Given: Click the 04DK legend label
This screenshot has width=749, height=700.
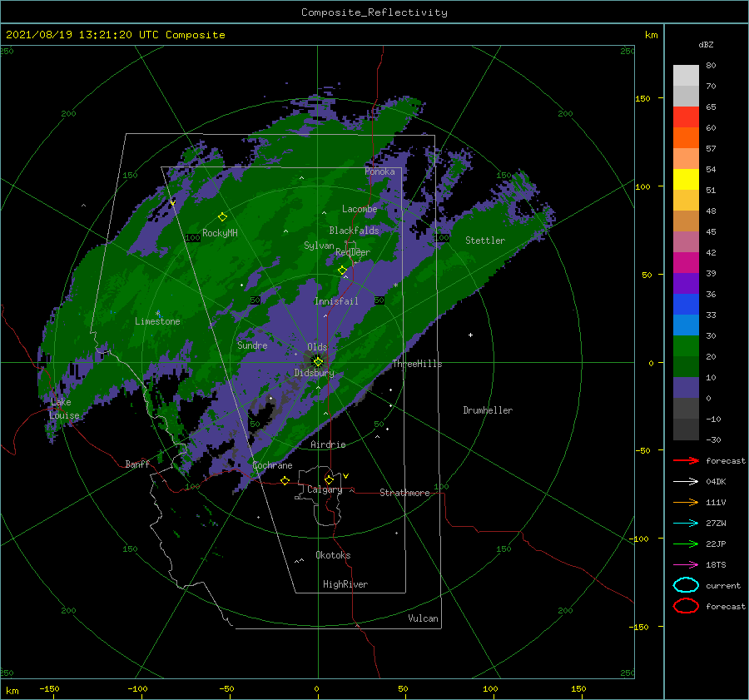Looking at the screenshot, I should (x=716, y=482).
